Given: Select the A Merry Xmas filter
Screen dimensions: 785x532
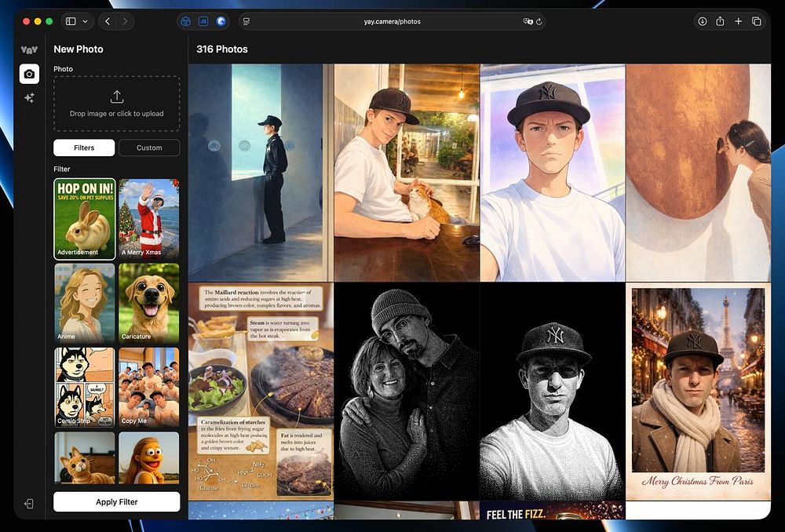Looking at the screenshot, I should pos(148,219).
